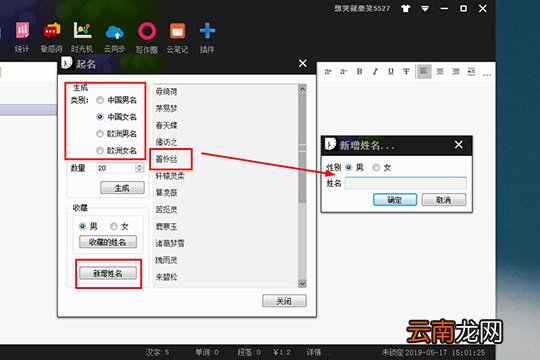
Task: Close the 起名 dialog with X
Action: (303, 63)
